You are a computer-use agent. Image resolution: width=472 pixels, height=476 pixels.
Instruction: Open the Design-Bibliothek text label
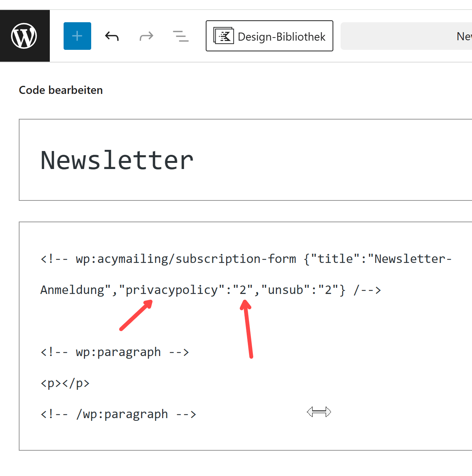281,37
